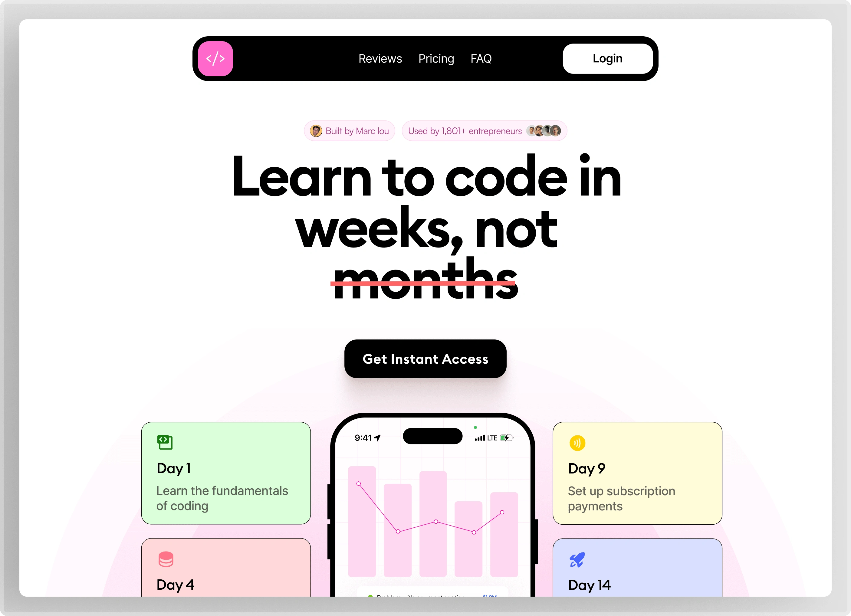Click the Pricing tab in navbar

(436, 59)
